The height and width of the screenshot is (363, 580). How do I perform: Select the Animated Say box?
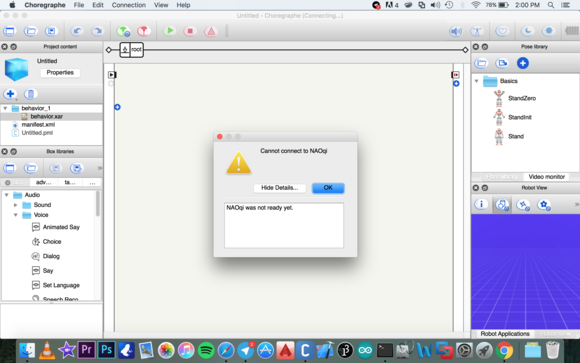(56, 227)
